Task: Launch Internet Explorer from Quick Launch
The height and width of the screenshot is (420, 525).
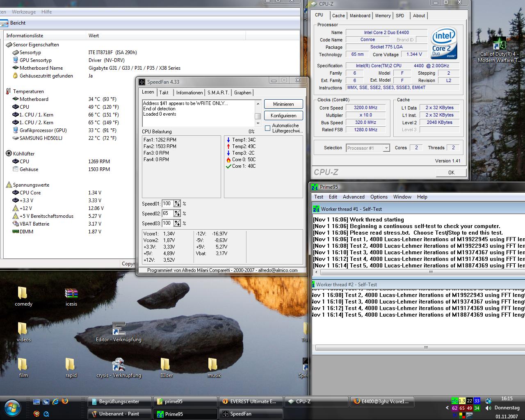Action: pyautogui.click(x=55, y=402)
